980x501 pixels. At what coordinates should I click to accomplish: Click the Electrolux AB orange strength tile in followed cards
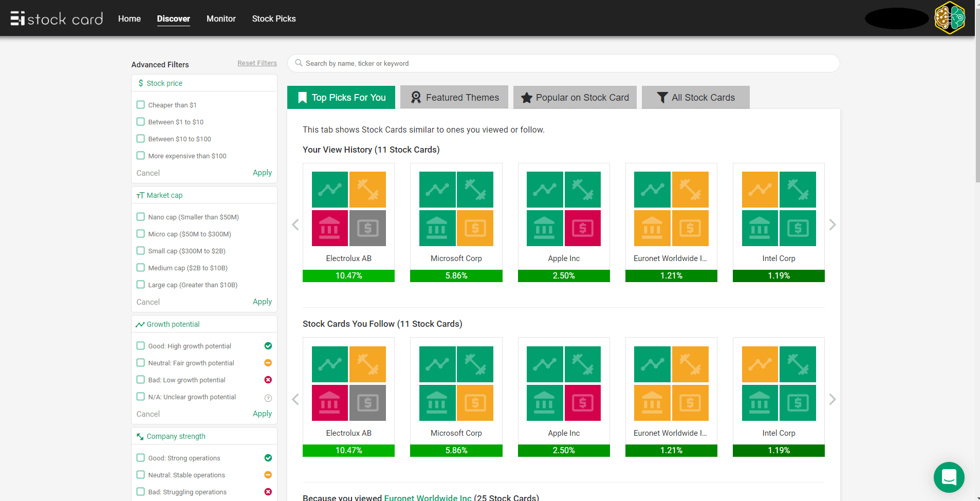tap(368, 364)
